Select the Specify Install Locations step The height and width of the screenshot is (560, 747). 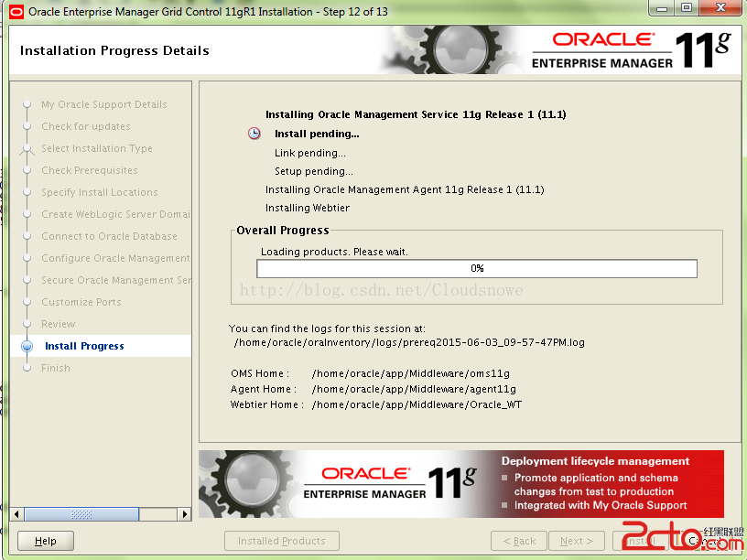click(x=99, y=192)
